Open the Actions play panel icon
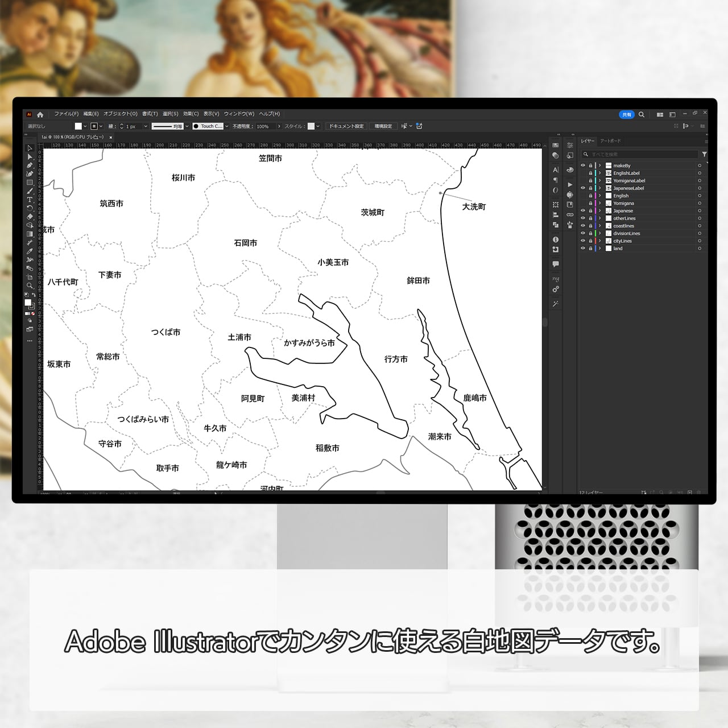The height and width of the screenshot is (728, 728). (570, 185)
